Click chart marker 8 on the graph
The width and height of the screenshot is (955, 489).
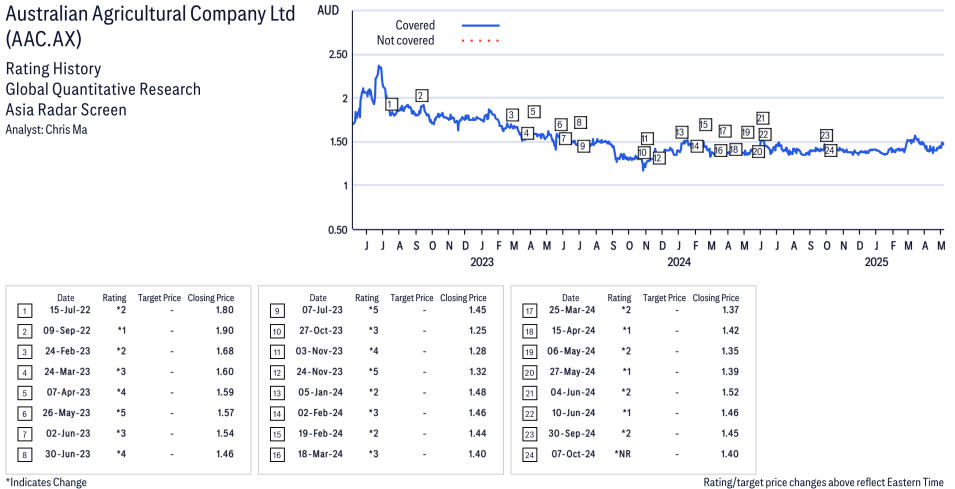pos(580,122)
